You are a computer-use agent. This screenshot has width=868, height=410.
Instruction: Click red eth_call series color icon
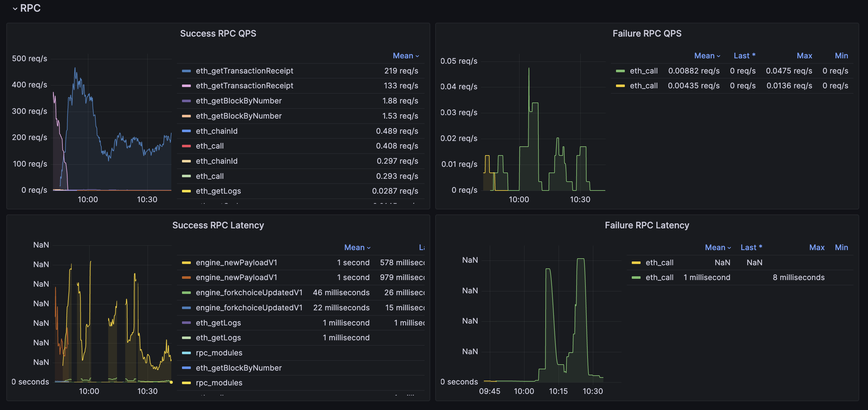186,146
